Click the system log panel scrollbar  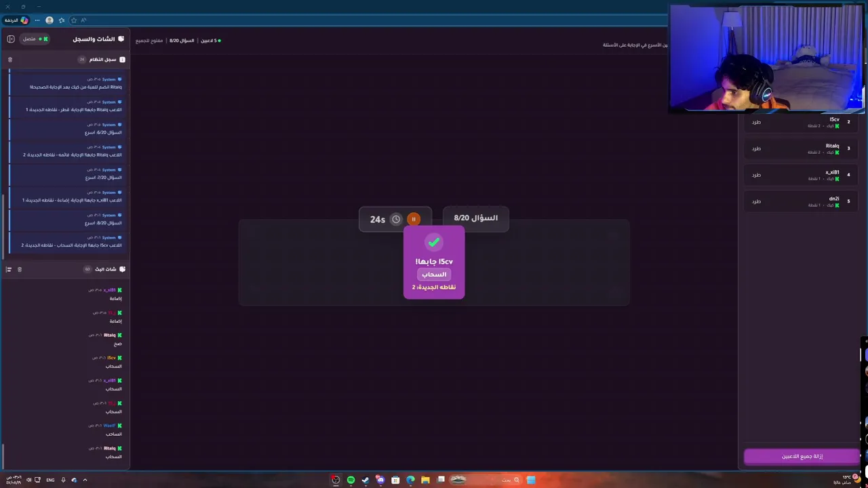pos(3,227)
